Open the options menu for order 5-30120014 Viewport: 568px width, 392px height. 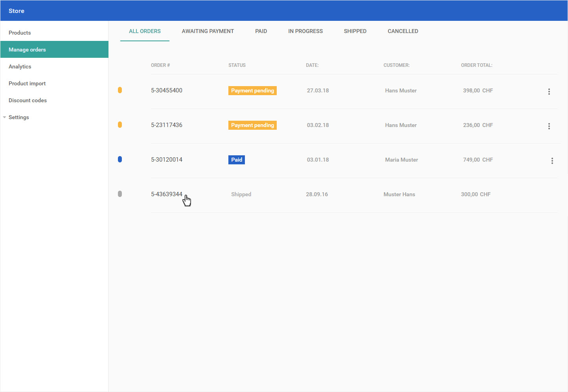pos(552,161)
